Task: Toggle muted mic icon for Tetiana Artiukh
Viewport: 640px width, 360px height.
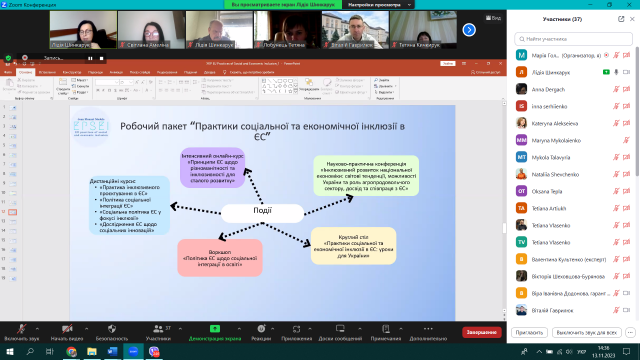Action: pyautogui.click(x=616, y=208)
